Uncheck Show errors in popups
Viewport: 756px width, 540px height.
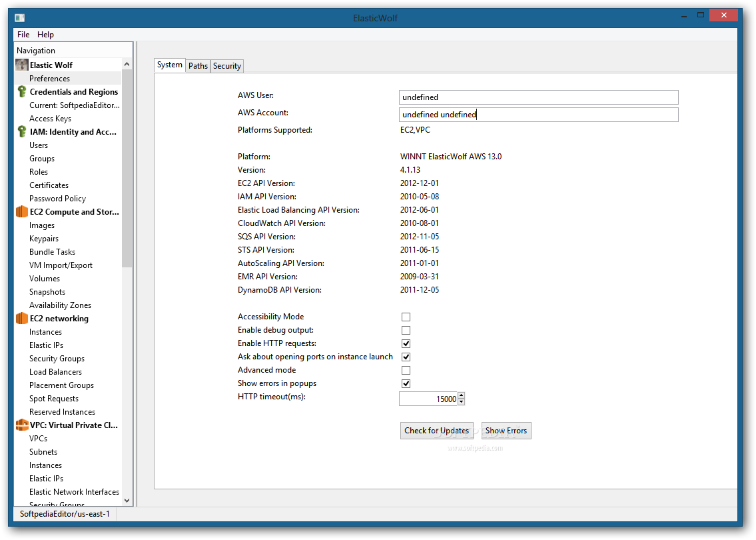(406, 383)
